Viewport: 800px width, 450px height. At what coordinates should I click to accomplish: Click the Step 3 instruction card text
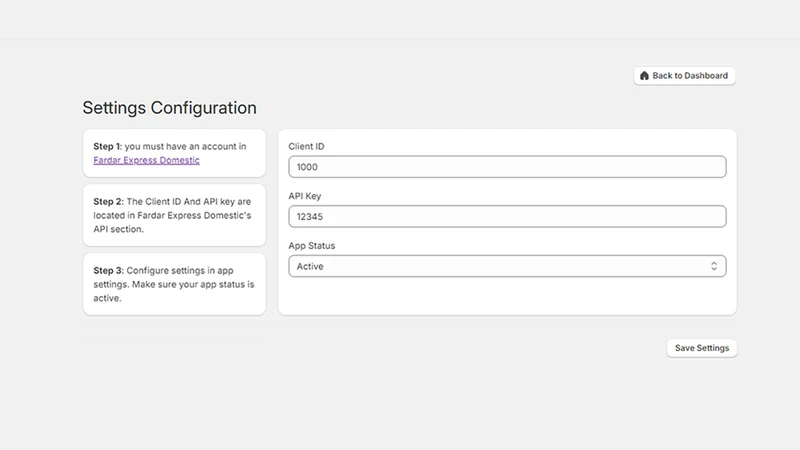coord(173,284)
